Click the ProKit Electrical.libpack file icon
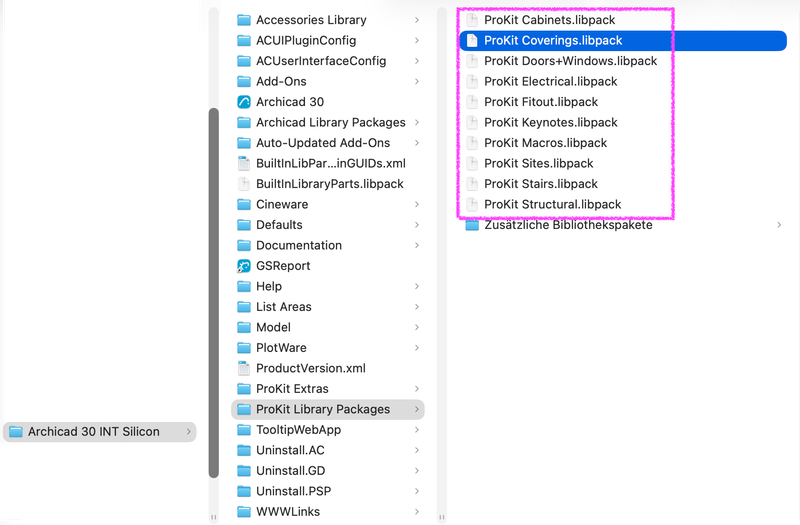The width and height of the screenshot is (800, 525). click(472, 82)
